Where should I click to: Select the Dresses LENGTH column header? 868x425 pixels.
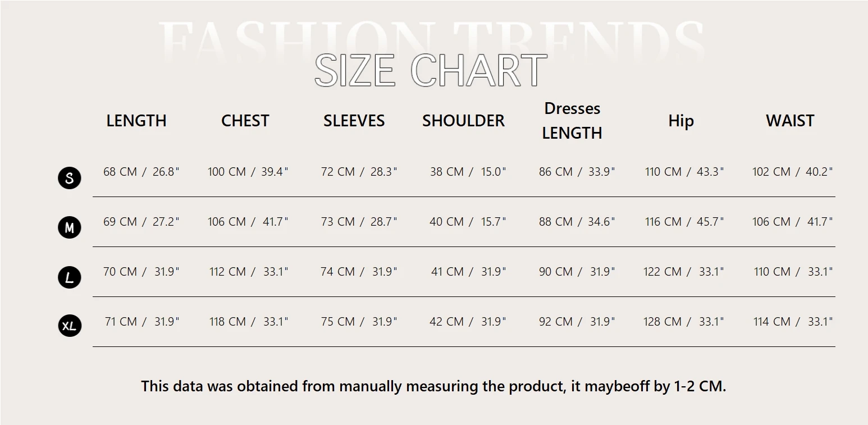pyautogui.click(x=572, y=121)
